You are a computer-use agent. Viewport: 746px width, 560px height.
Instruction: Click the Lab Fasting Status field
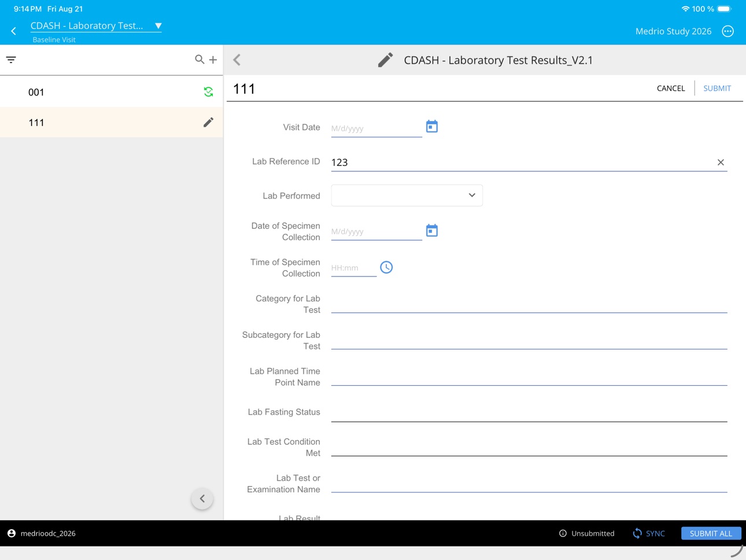click(x=529, y=413)
